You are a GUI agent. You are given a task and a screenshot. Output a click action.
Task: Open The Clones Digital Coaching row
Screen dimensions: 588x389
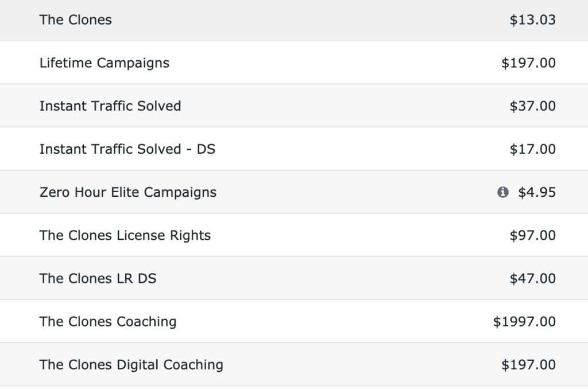[294, 364]
